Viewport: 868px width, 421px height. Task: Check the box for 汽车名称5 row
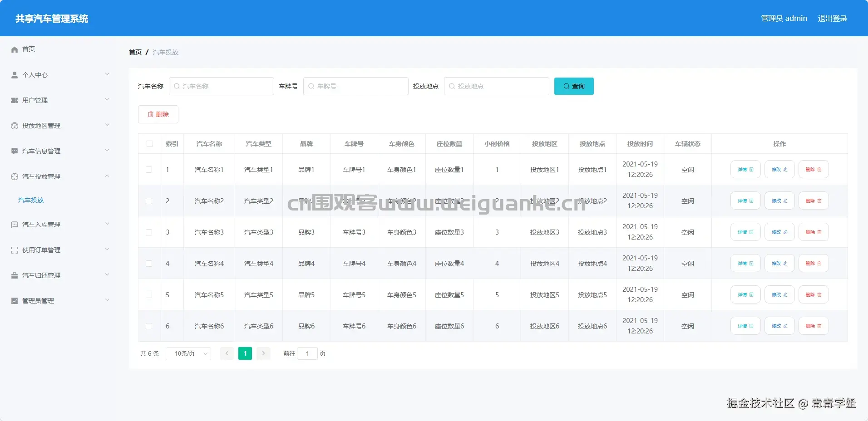(149, 295)
